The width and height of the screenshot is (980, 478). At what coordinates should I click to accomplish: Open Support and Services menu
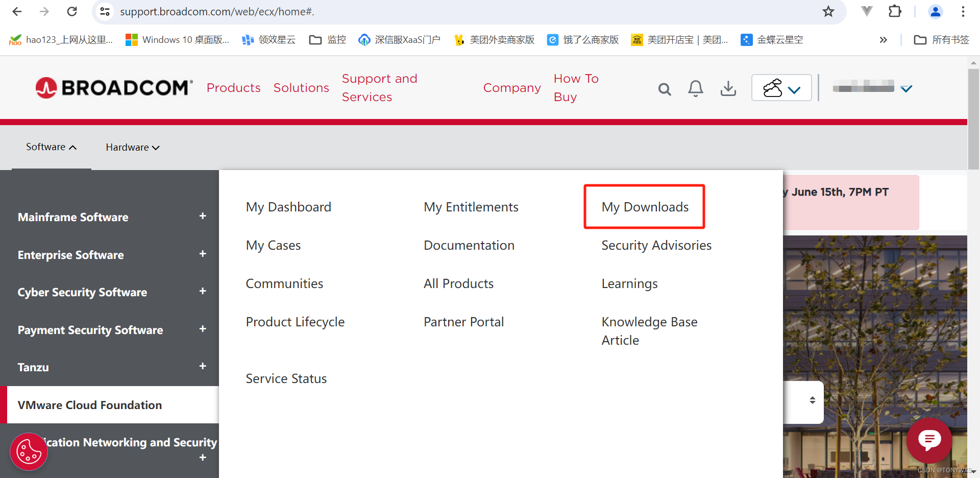379,88
